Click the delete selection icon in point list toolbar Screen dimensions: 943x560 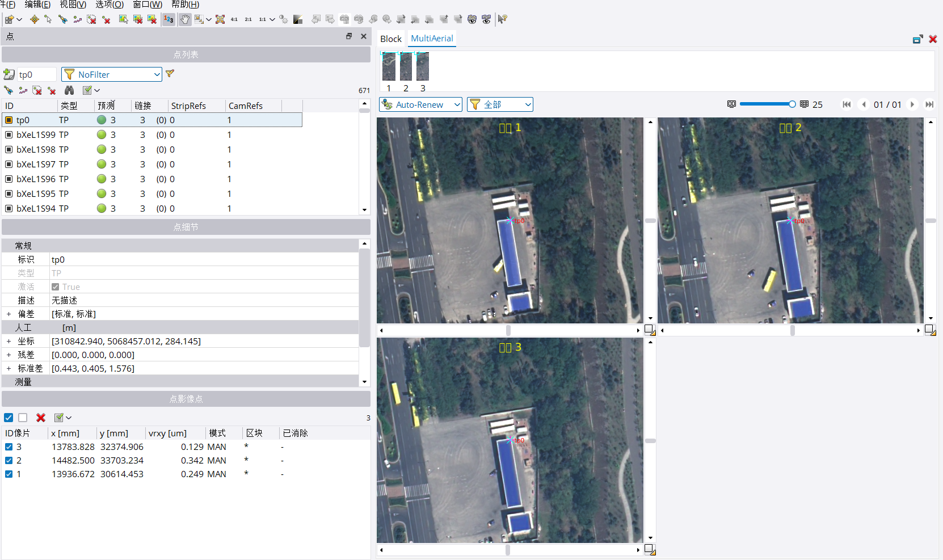click(37, 90)
